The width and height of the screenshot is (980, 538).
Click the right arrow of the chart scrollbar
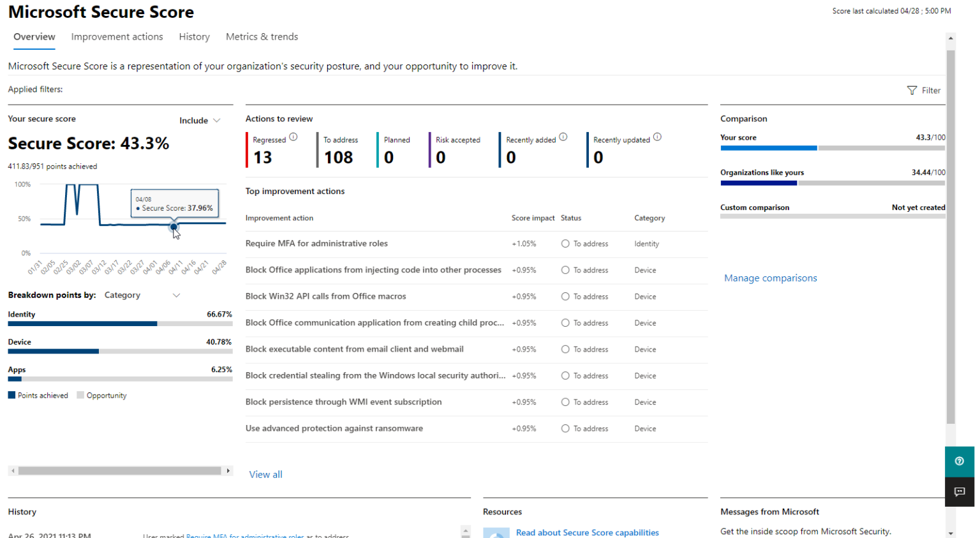tap(229, 470)
